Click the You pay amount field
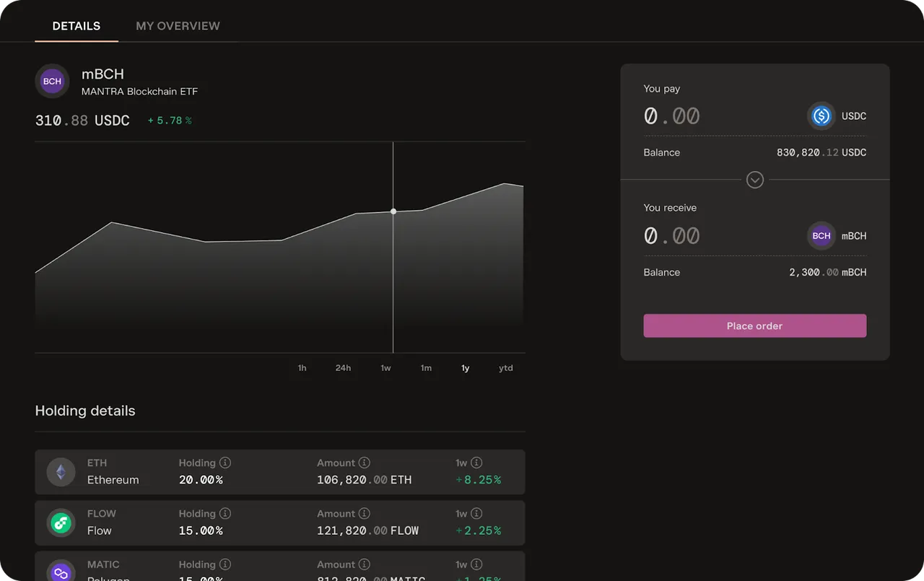 [672, 116]
